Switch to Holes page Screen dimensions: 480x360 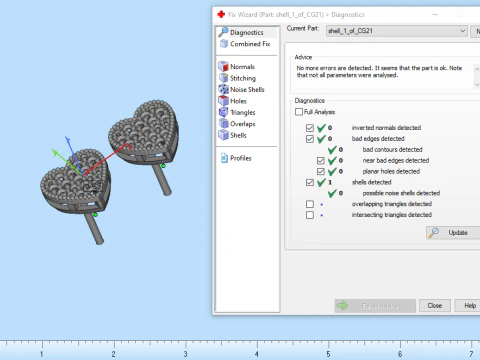pos(238,101)
